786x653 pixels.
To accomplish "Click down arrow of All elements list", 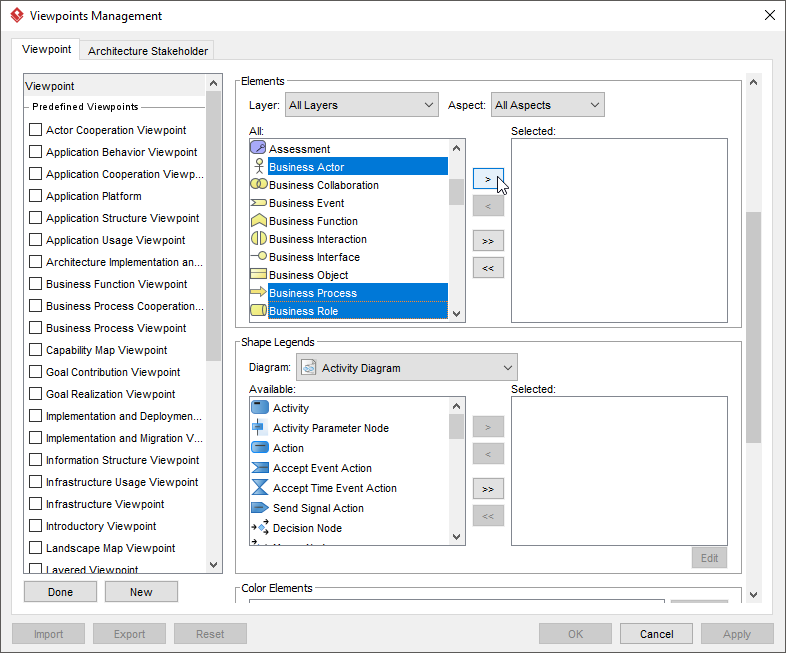I will [x=456, y=314].
